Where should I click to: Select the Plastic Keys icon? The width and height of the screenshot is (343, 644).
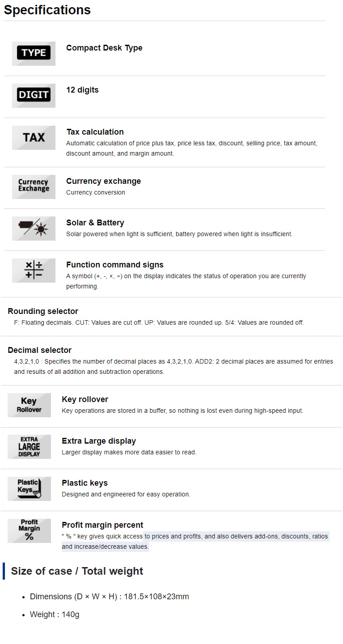(x=29, y=489)
